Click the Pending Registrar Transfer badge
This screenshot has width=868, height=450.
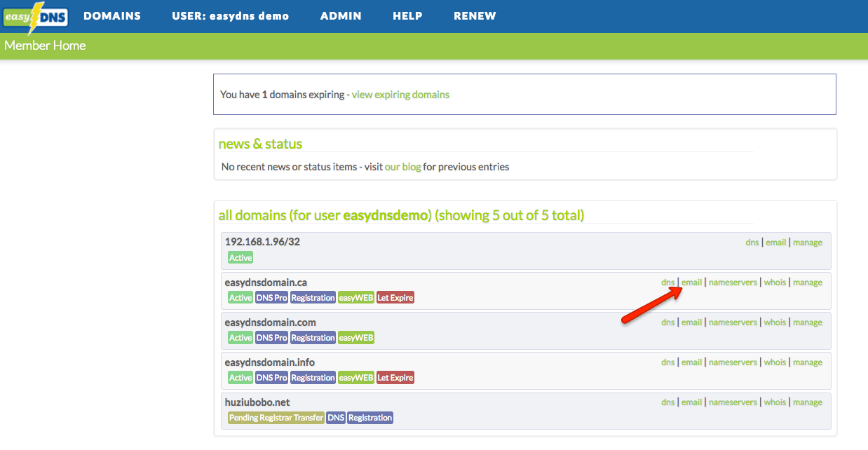coord(276,418)
